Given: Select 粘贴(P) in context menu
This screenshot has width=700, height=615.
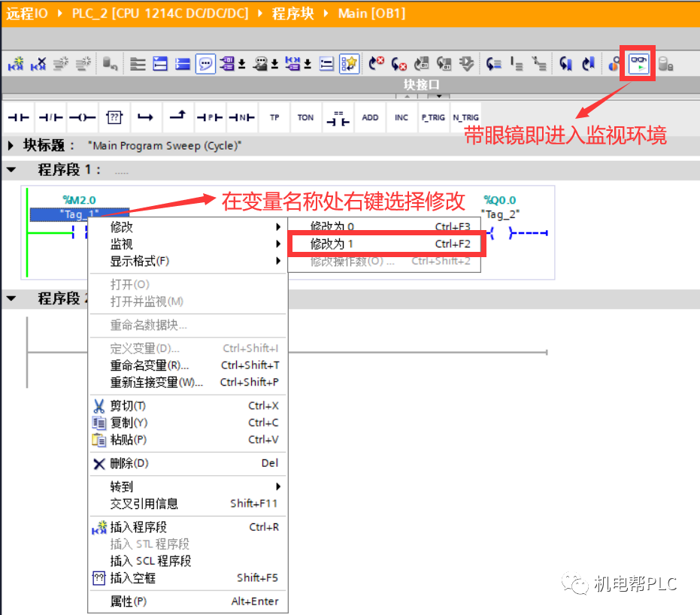Looking at the screenshot, I should [188, 439].
